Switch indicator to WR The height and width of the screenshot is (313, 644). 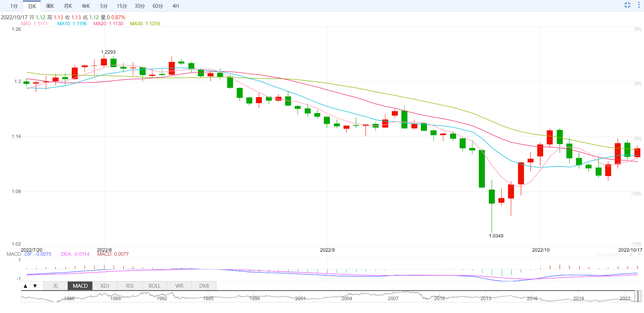179,286
